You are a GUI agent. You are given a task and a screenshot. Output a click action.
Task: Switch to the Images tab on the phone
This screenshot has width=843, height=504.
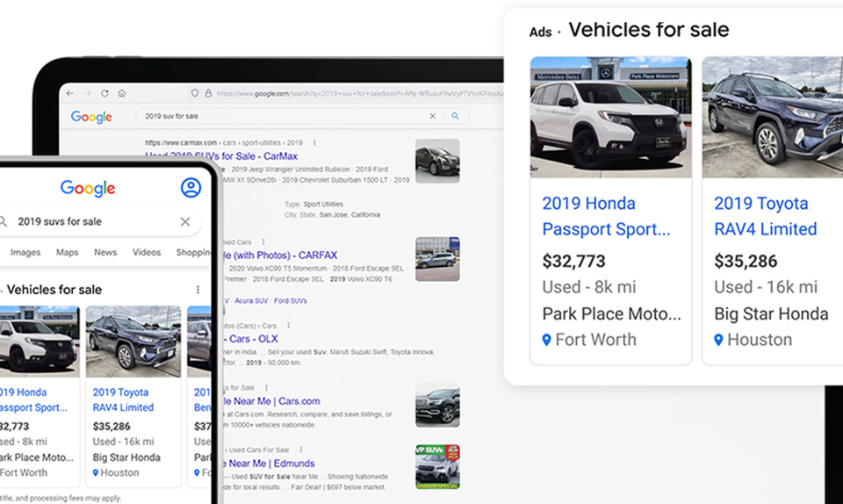click(25, 253)
